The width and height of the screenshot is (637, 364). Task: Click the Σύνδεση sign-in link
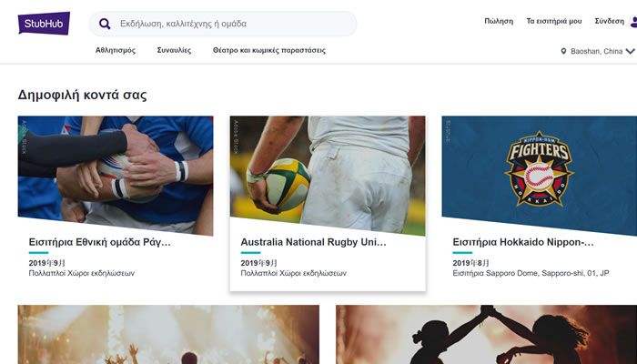(x=609, y=21)
